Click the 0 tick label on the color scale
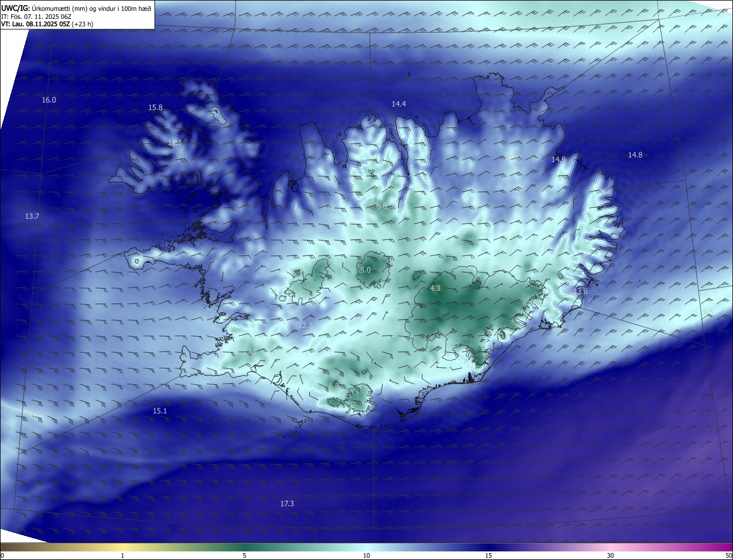 (2, 555)
